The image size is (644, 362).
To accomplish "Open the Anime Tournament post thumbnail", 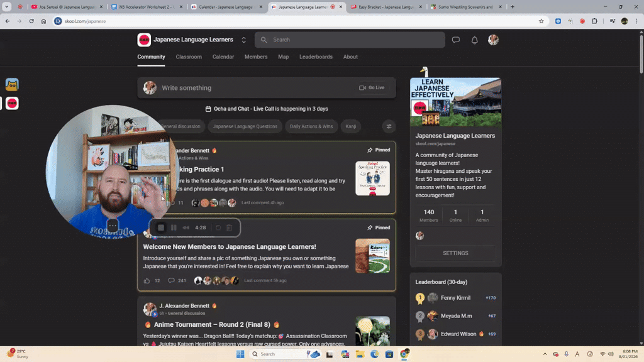I will (x=372, y=331).
